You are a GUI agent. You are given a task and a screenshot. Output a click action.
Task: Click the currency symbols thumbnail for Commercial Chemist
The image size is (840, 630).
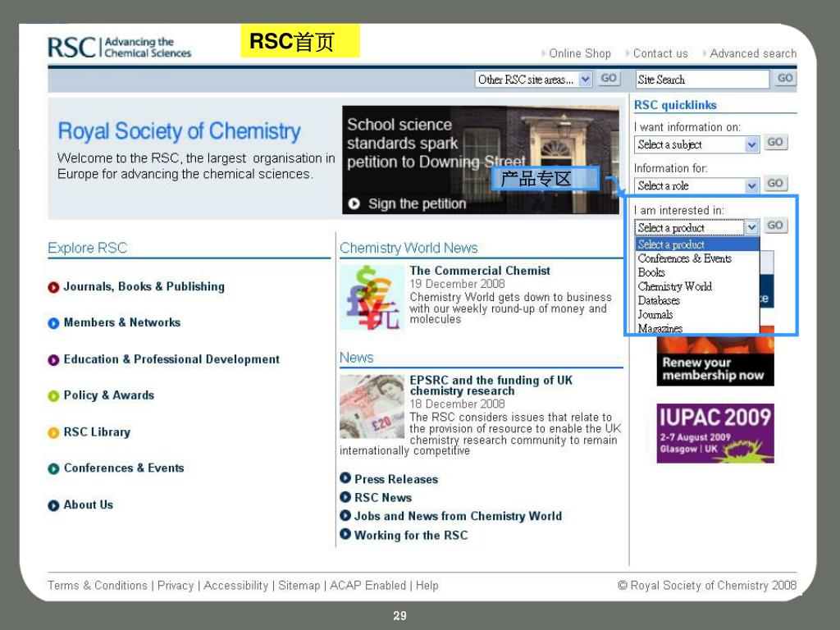point(371,297)
